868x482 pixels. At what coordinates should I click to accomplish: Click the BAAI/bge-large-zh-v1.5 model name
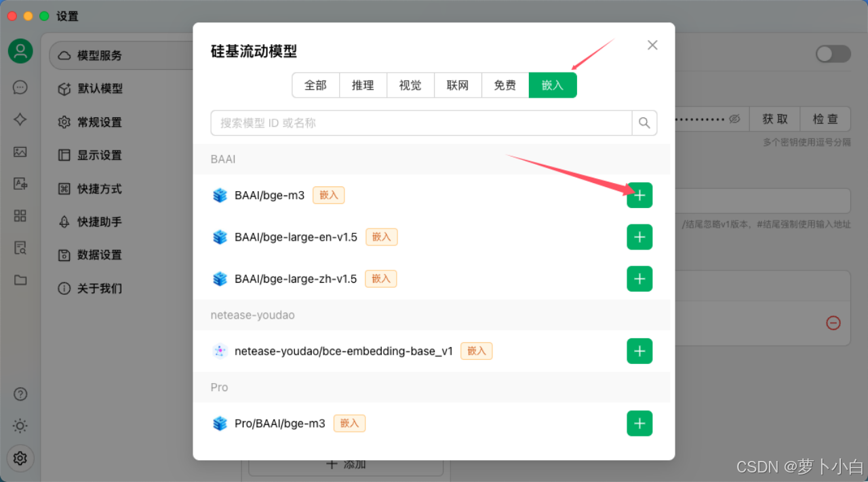pos(296,279)
